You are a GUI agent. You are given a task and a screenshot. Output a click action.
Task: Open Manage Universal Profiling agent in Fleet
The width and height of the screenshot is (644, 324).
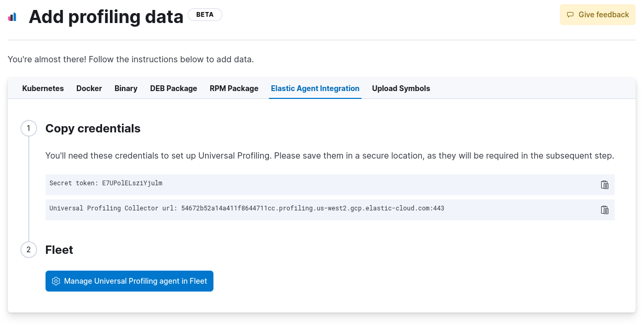[129, 281]
